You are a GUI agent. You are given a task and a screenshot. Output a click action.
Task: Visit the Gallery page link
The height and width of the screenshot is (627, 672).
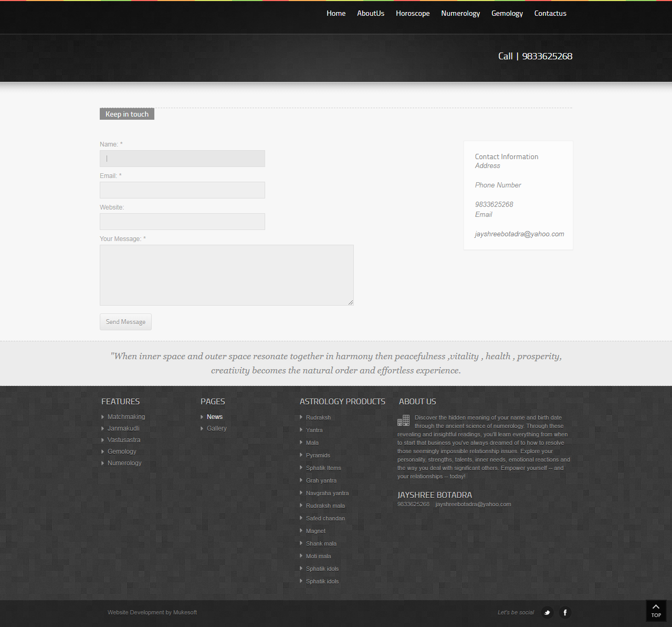(216, 429)
